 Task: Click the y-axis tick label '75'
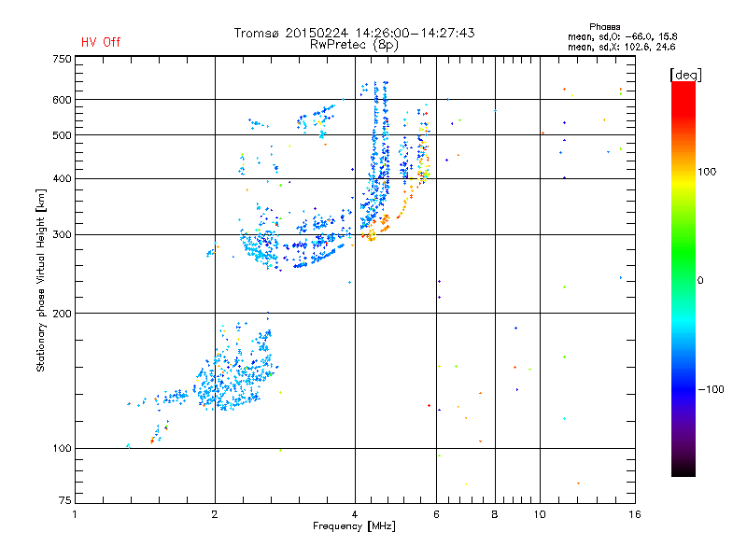pos(65,500)
